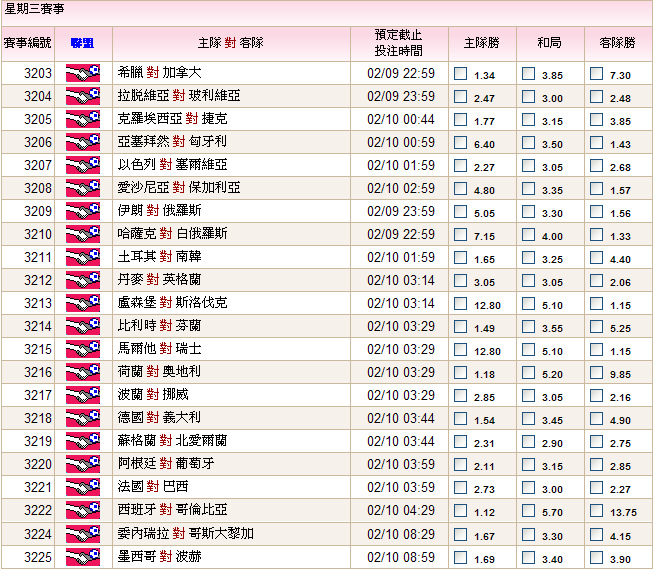Screen dimensions: 655x571
Task: Tick draw 3.55 for 比利時 對 芬蘭
Action: (528, 326)
